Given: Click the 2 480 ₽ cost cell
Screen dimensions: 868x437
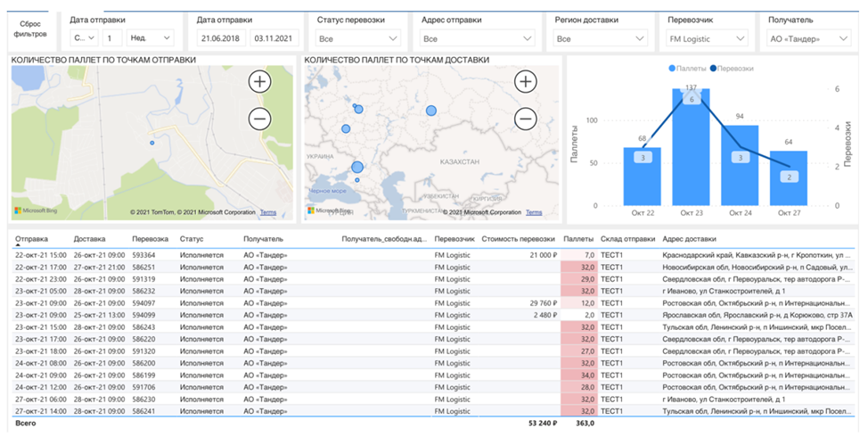Looking at the screenshot, I should click(x=545, y=315).
